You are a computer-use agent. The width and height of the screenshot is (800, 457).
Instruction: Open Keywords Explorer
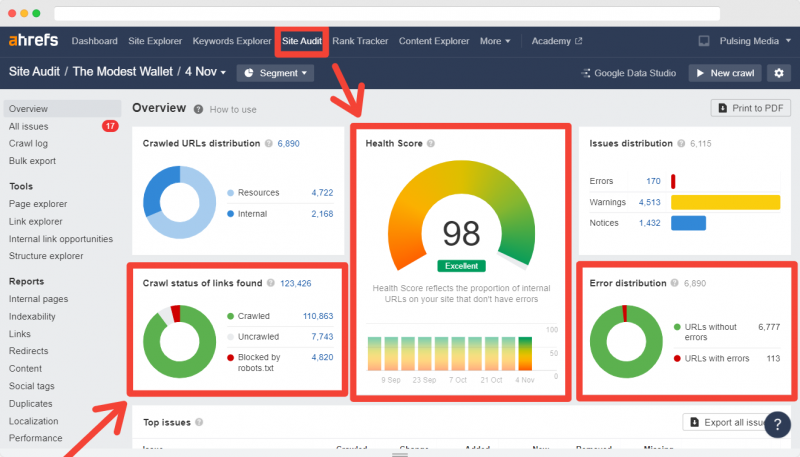tap(232, 41)
